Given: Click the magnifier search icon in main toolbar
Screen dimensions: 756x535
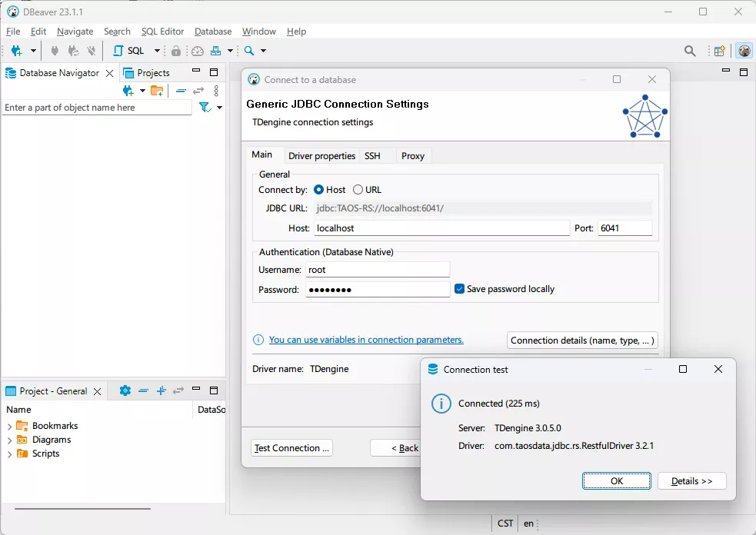Looking at the screenshot, I should (249, 51).
